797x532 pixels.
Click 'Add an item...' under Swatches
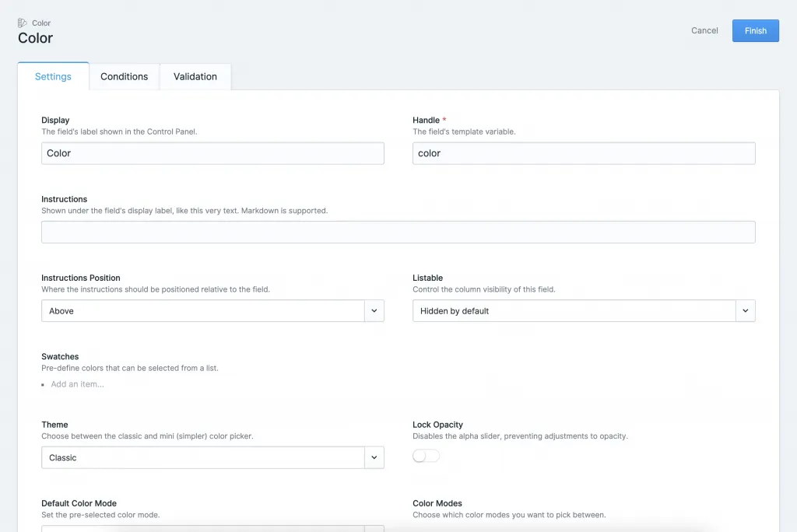(x=77, y=384)
